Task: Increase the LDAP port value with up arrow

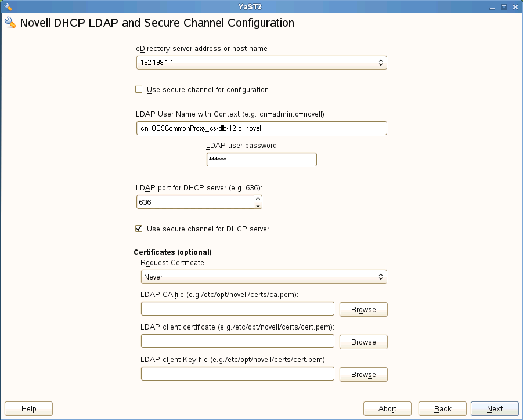Action: (258, 198)
